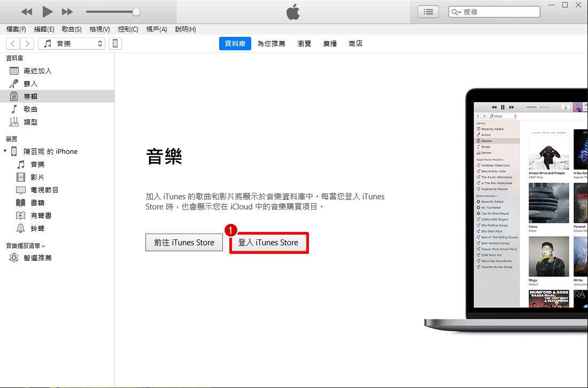Viewport: 588px width, 388px height.
Task: Click the 登入 iTunes Store button
Action: 268,243
